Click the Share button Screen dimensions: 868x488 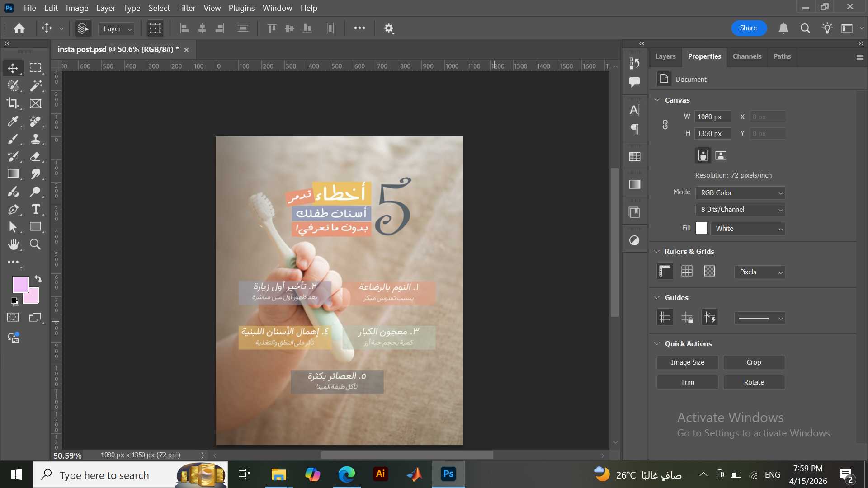coord(749,28)
